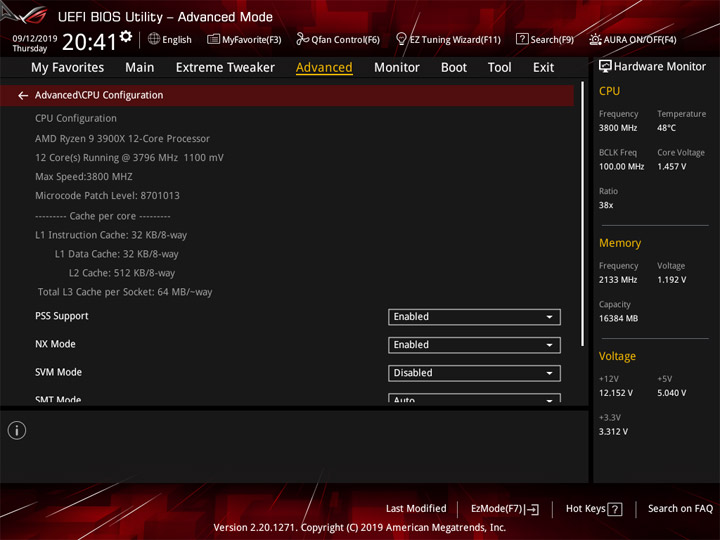720x540 pixels.
Task: Click the Hot Keys question mark icon
Action: pos(615,509)
